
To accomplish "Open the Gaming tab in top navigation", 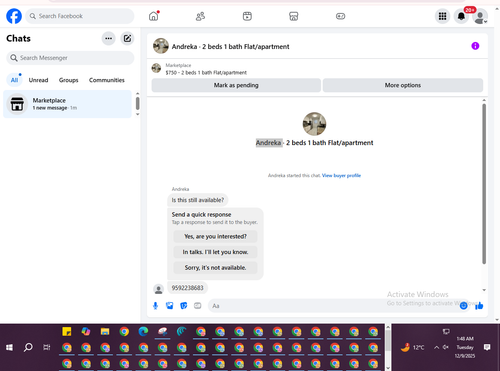I will pyautogui.click(x=340, y=16).
